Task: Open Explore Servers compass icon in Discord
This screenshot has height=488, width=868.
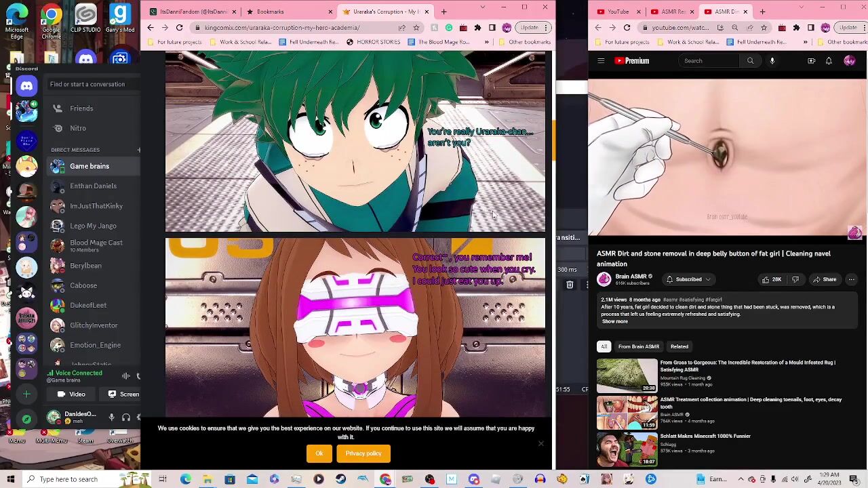Action: [26, 419]
